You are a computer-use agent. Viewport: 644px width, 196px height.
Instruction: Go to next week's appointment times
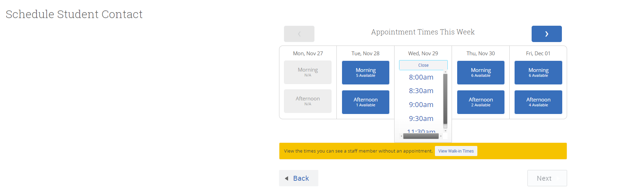point(546,34)
